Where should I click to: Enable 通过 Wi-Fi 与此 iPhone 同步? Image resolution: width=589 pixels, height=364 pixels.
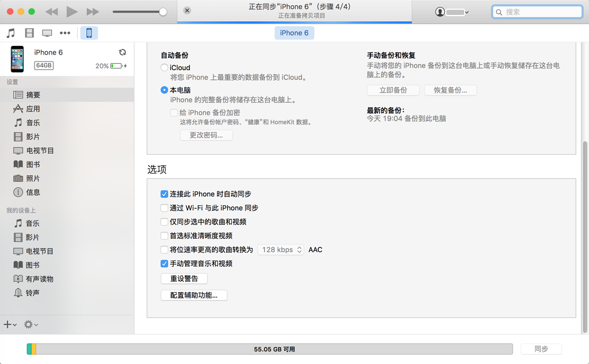click(164, 208)
